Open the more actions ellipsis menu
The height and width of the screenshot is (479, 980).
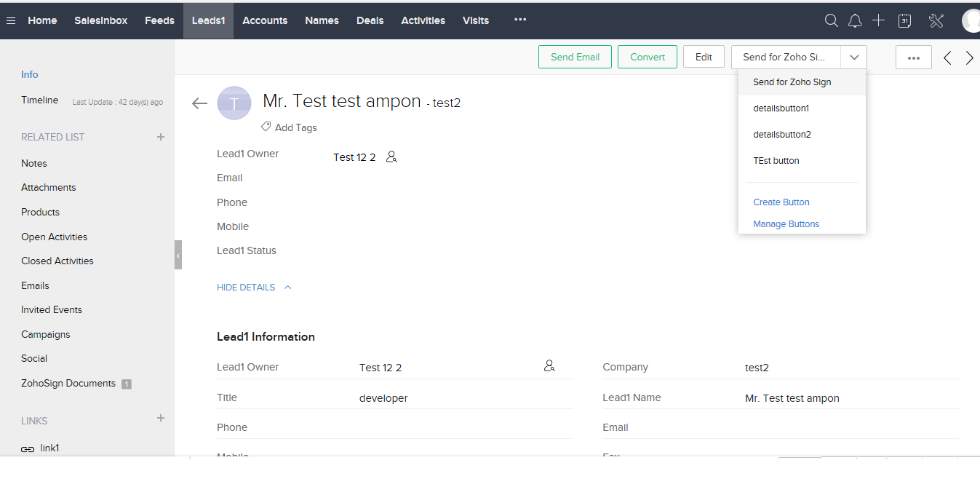coord(913,57)
